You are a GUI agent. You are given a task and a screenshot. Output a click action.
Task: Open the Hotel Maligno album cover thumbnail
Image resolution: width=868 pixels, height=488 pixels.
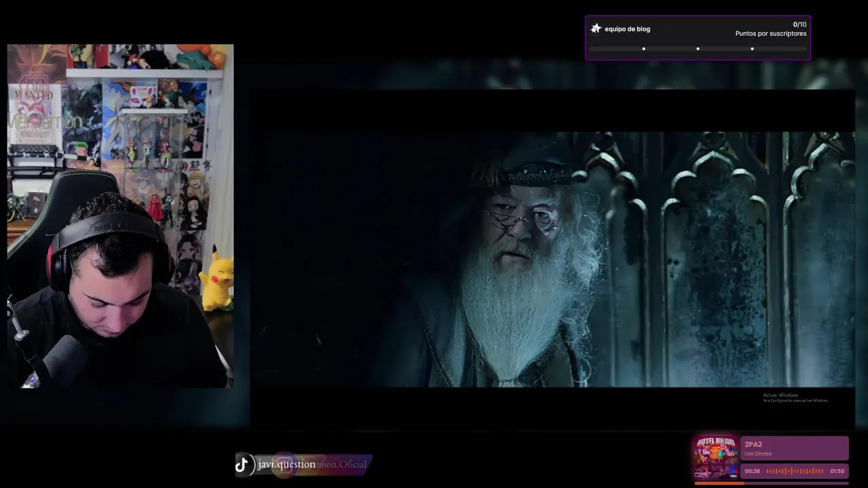pyautogui.click(x=715, y=458)
